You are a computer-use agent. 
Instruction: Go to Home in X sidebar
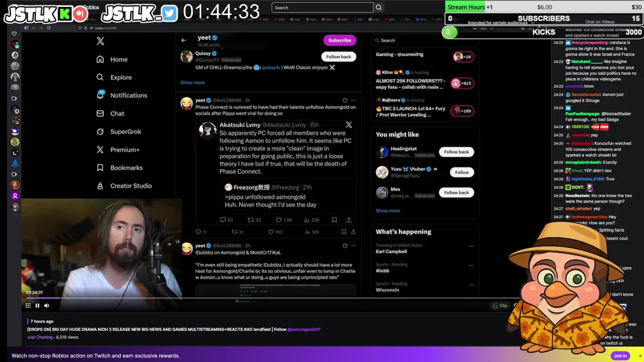click(x=112, y=59)
